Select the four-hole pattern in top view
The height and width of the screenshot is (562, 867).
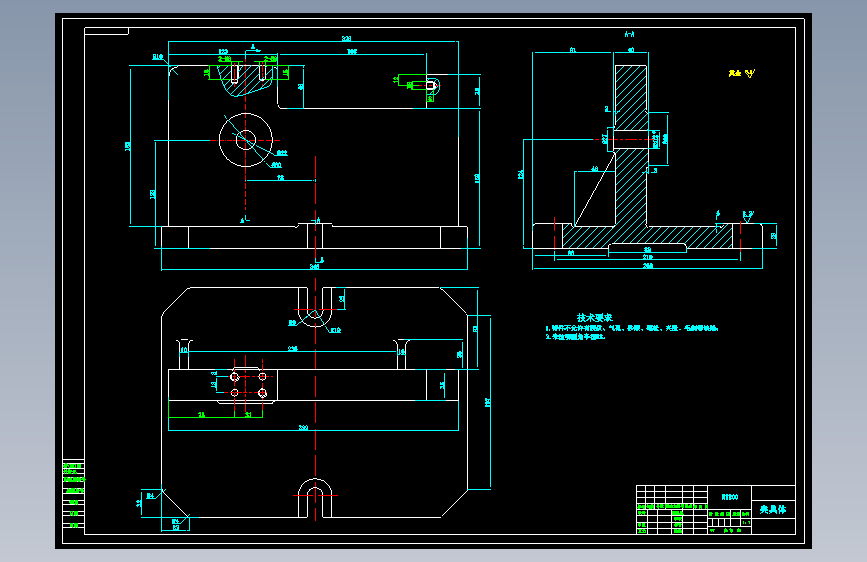248,384
